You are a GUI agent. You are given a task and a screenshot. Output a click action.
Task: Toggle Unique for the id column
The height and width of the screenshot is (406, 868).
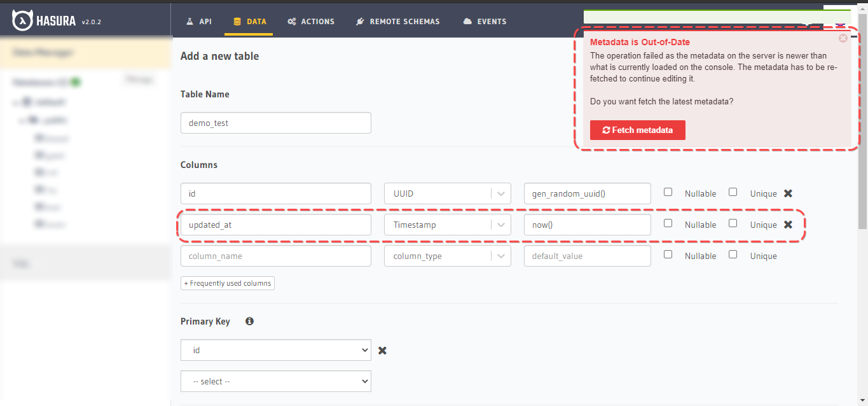coord(733,192)
